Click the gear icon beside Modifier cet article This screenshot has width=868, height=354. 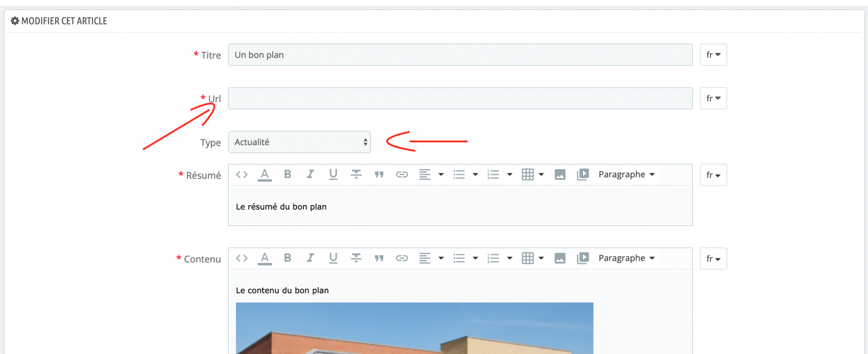coord(15,21)
